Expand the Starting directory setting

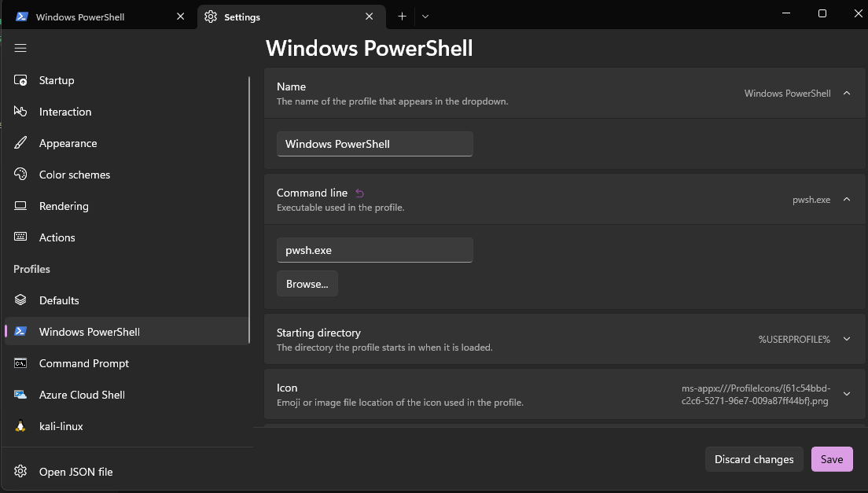point(847,339)
